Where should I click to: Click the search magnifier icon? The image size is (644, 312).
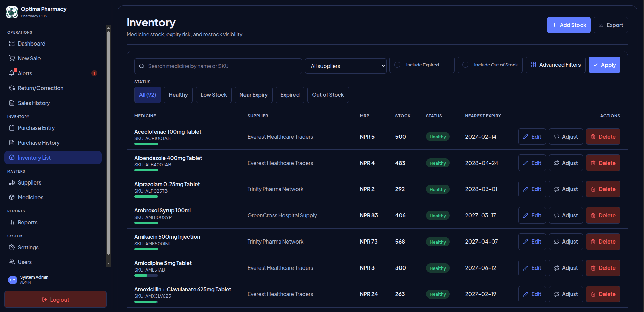(x=142, y=66)
